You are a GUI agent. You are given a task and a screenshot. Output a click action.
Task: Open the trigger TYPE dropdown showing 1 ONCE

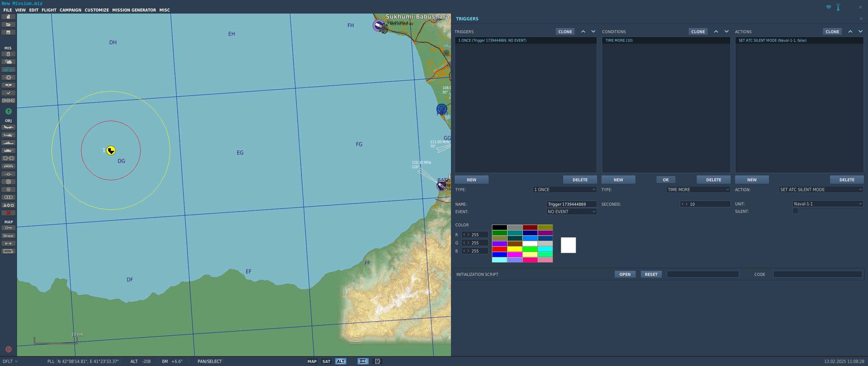point(565,189)
